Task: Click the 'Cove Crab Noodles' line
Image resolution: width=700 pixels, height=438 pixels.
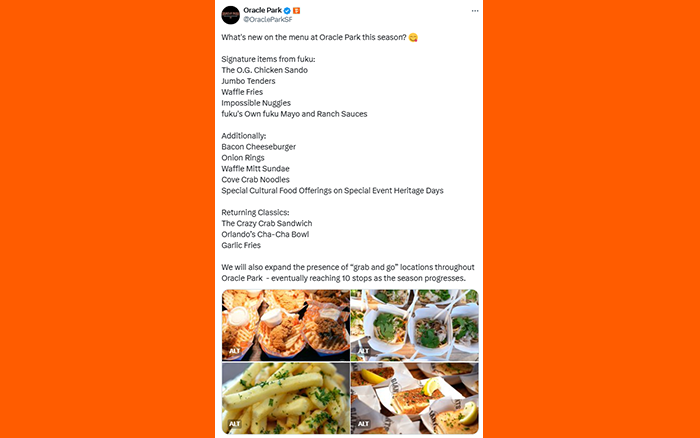Action: pyautogui.click(x=255, y=179)
